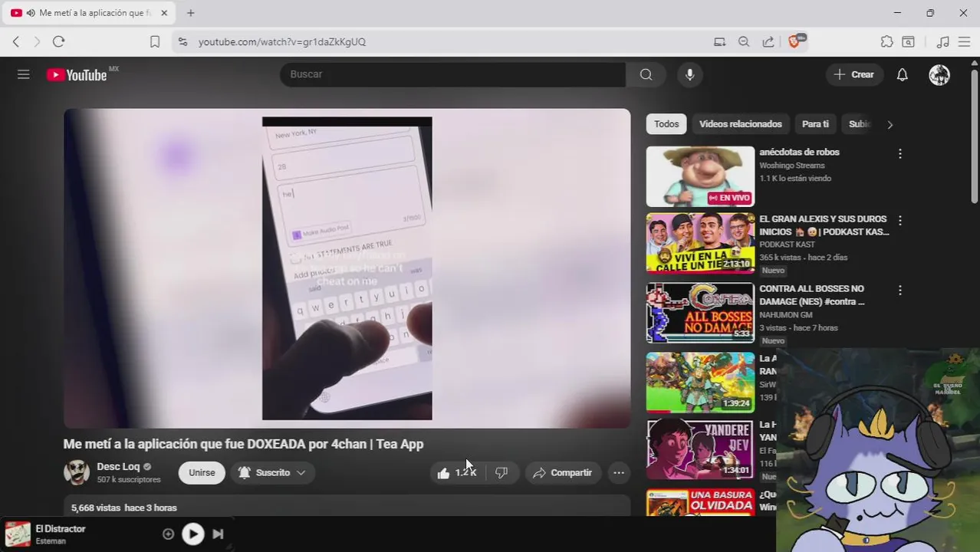980x552 pixels.
Task: Open 'CONTRA ALL BOSSES' video thumbnail
Action: coord(700,313)
